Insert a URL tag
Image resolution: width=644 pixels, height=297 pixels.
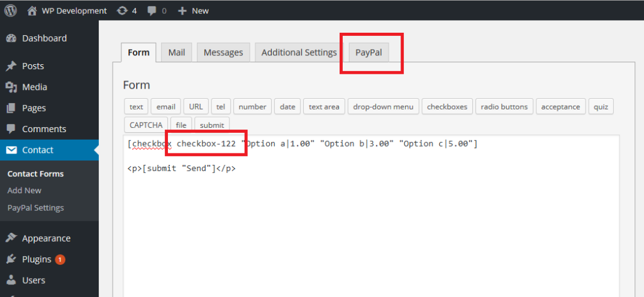coord(196,107)
